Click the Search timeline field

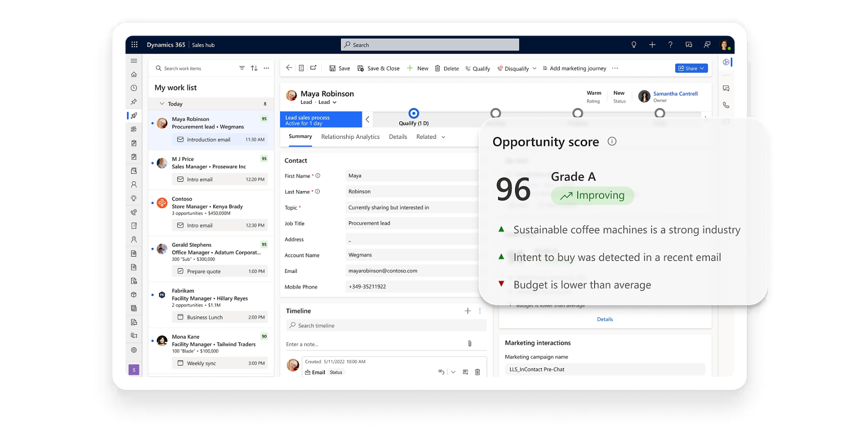[x=386, y=325]
